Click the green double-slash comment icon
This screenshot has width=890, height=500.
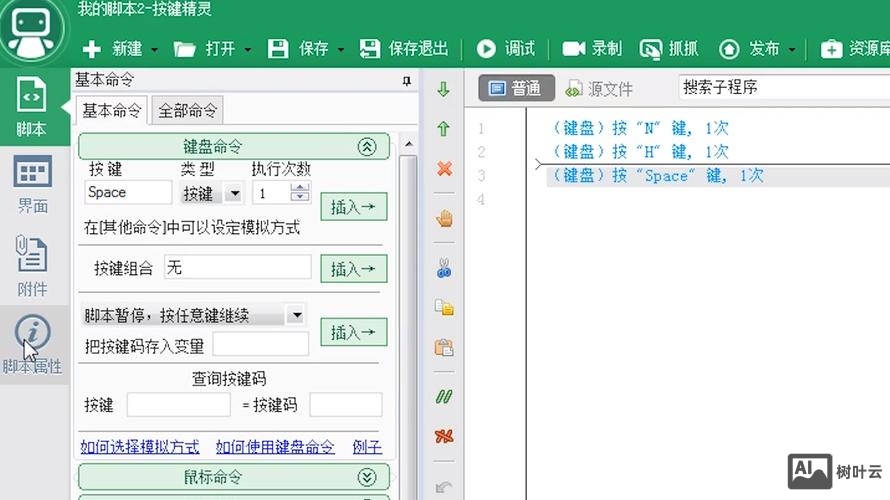[444, 396]
